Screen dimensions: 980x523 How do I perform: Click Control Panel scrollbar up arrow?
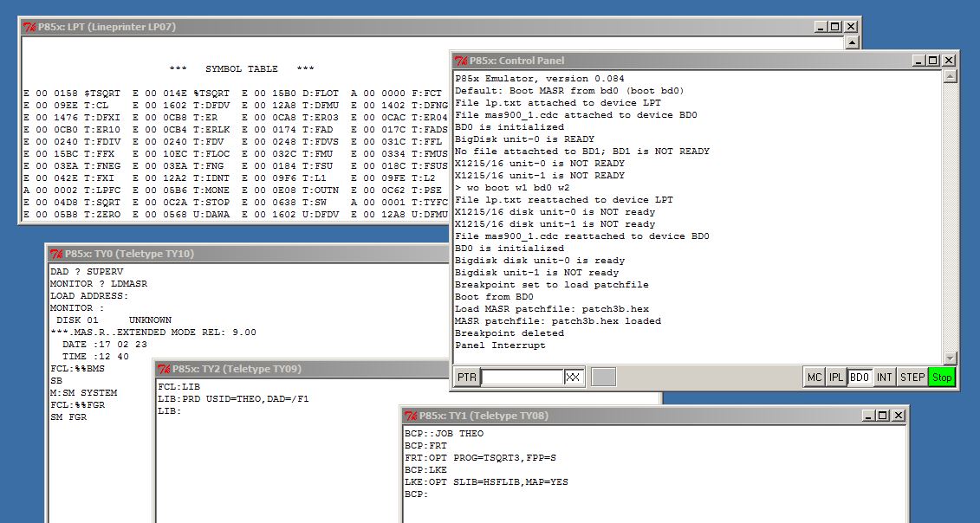coord(950,76)
